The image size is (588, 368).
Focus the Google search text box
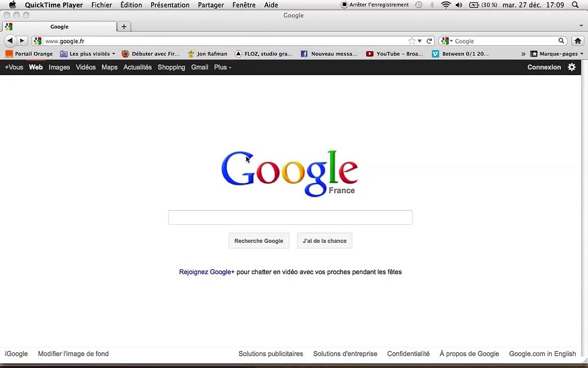[290, 217]
